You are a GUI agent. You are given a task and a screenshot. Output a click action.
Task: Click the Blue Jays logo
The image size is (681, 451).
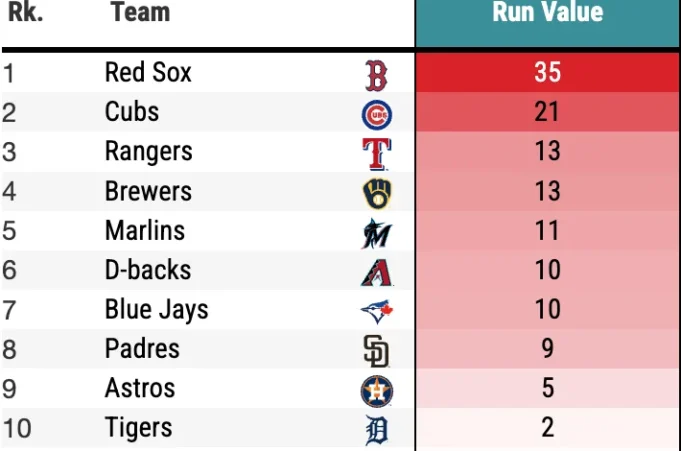(376, 311)
